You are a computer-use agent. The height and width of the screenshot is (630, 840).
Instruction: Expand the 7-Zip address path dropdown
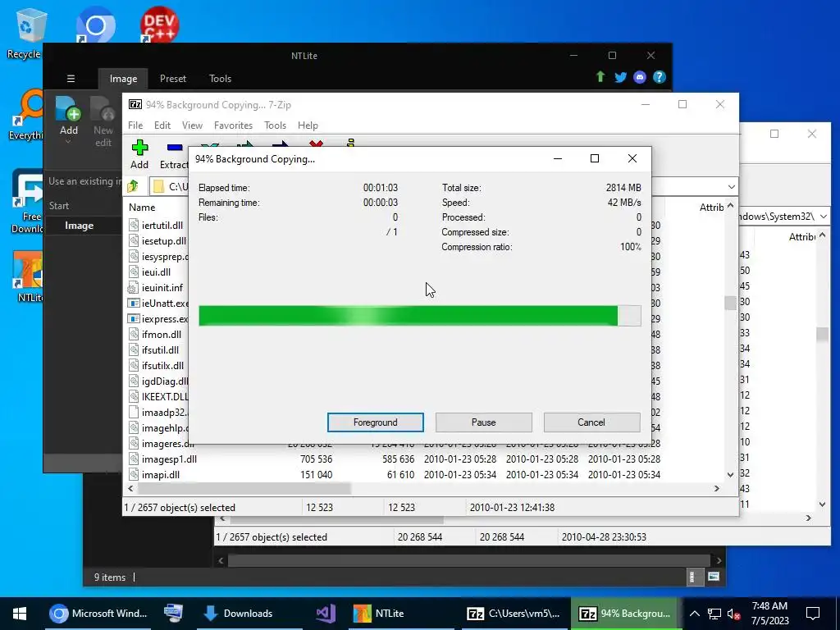pos(731,186)
